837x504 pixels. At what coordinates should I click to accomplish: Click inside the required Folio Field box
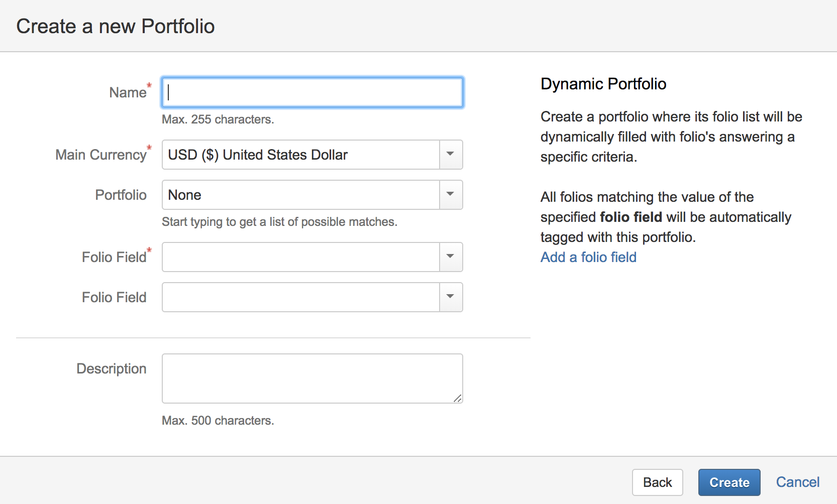click(300, 257)
